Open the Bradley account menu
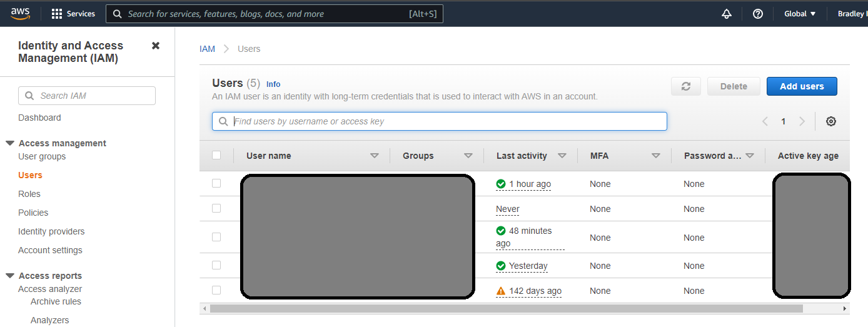868x327 pixels. (852, 14)
